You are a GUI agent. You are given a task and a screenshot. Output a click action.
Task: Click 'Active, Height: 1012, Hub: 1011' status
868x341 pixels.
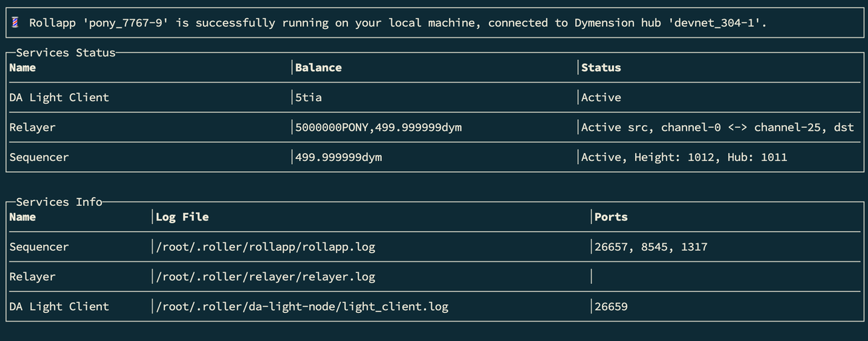pyautogui.click(x=684, y=157)
